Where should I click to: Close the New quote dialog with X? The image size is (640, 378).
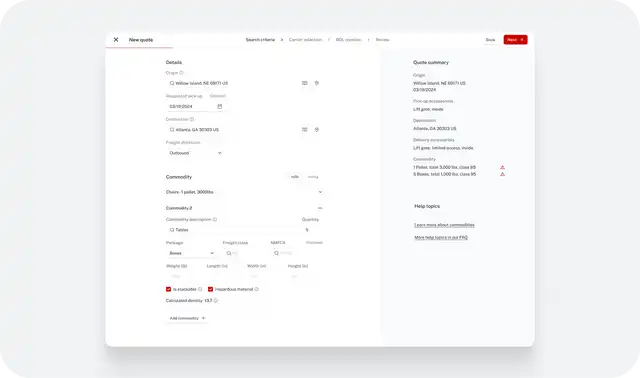point(116,40)
